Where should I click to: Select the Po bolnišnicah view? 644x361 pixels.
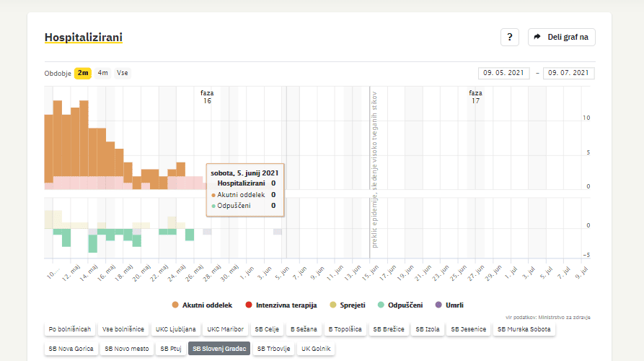pos(70,329)
